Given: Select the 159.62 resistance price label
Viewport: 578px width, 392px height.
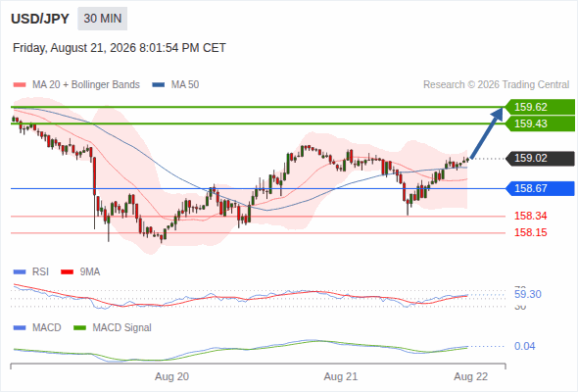Looking at the screenshot, I should pos(540,107).
